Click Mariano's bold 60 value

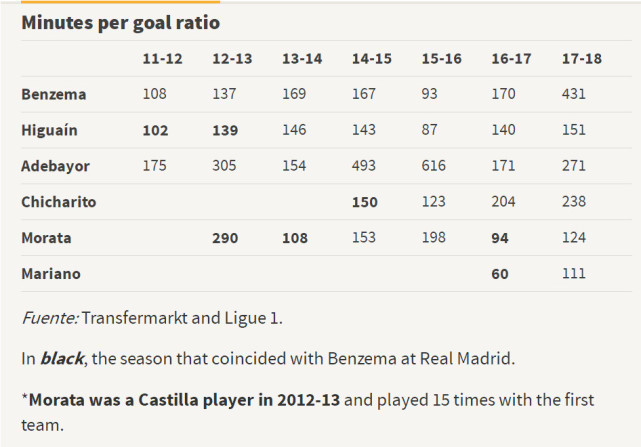[x=500, y=274]
